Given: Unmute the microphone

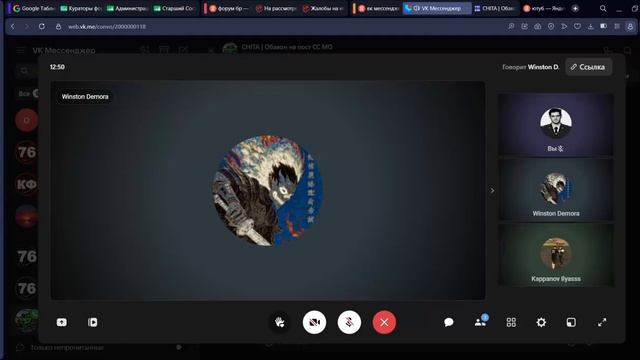Looking at the screenshot, I should [349, 322].
